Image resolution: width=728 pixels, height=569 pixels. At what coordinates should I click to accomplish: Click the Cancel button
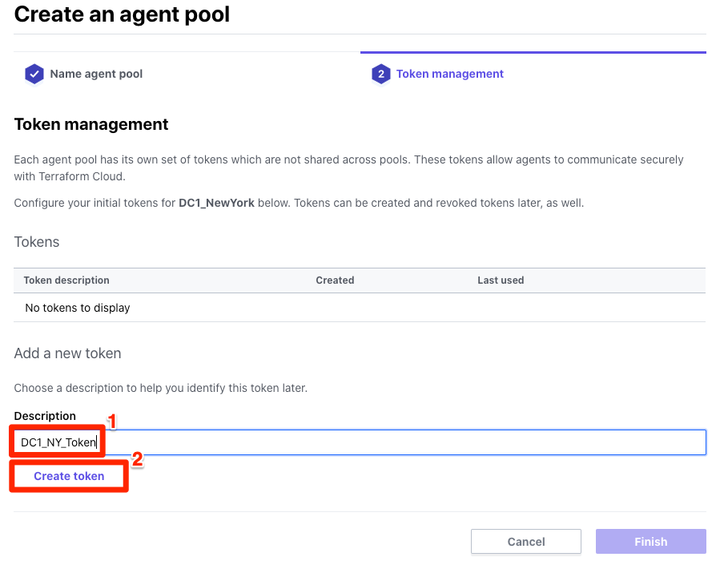pyautogui.click(x=525, y=542)
